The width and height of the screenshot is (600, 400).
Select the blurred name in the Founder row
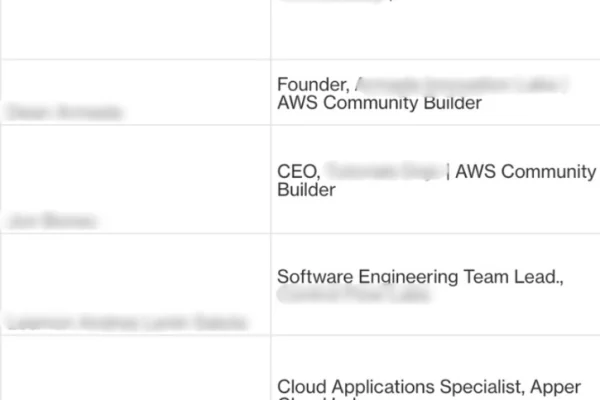click(x=64, y=113)
